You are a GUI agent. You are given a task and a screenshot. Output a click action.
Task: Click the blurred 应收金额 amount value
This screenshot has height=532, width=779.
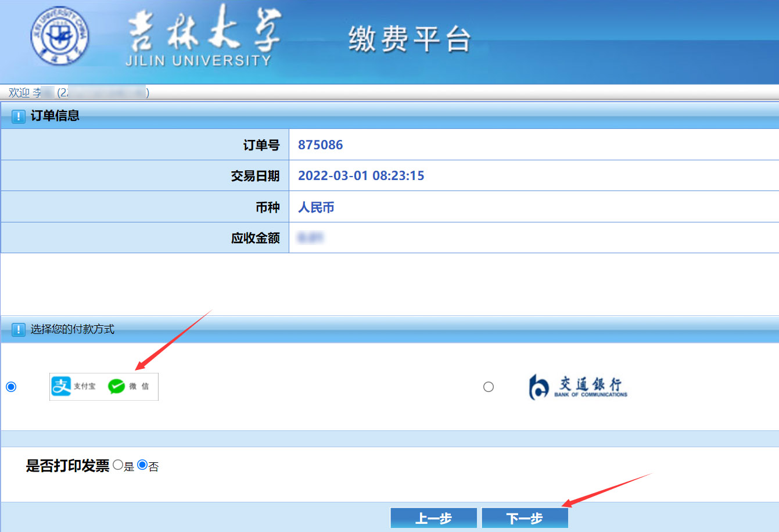pyautogui.click(x=310, y=238)
